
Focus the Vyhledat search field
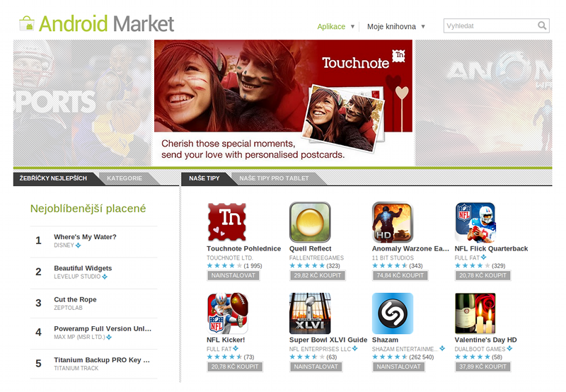(490, 26)
